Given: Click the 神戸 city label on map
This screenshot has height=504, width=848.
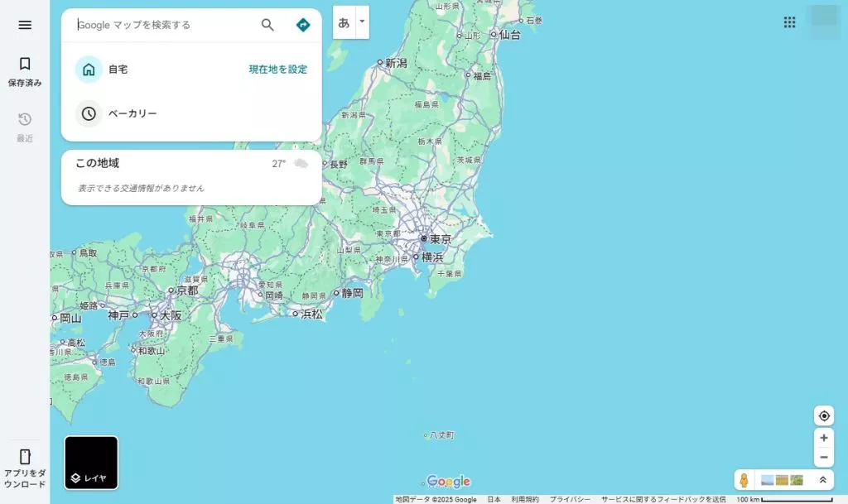Looking at the screenshot, I should (118, 315).
